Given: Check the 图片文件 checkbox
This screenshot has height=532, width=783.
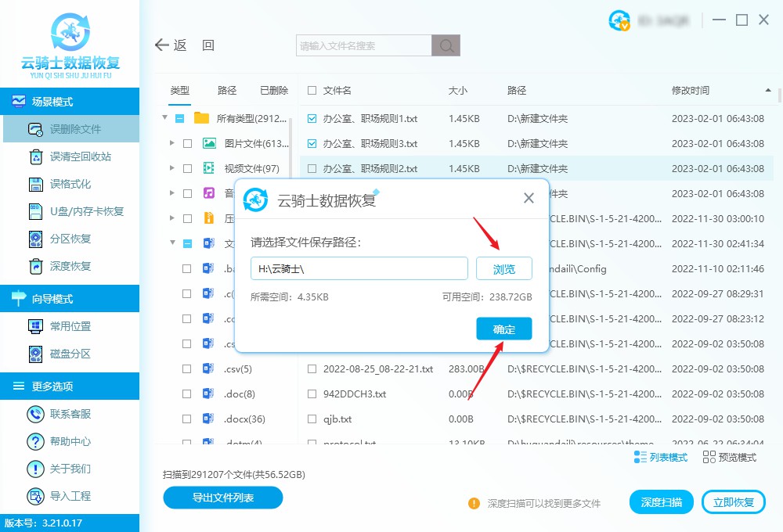Looking at the screenshot, I should [x=186, y=143].
